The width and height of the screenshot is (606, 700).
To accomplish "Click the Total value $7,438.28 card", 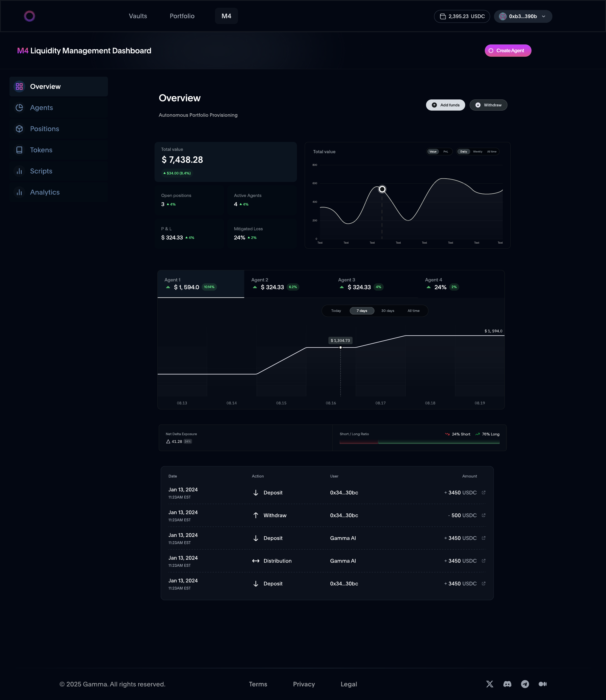I will click(x=225, y=162).
